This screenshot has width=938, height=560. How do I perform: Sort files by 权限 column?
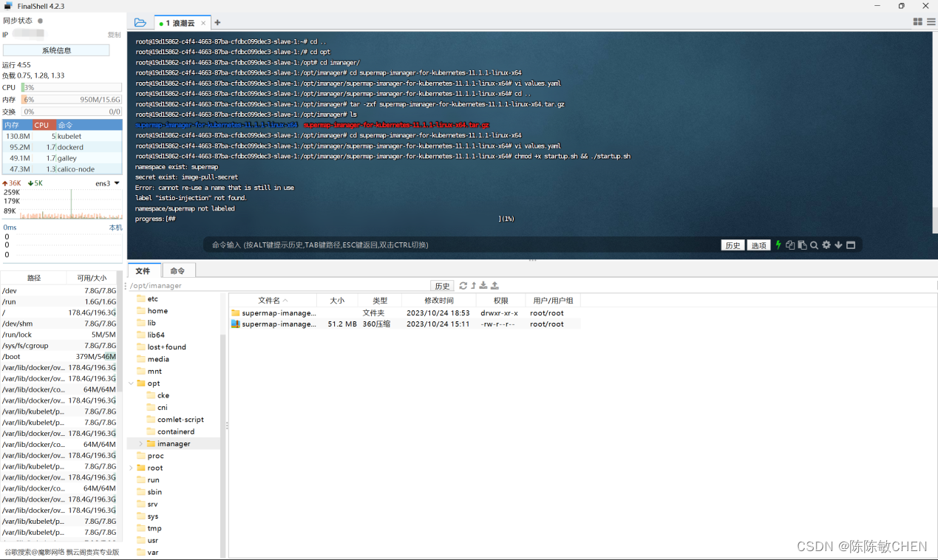coord(501,301)
